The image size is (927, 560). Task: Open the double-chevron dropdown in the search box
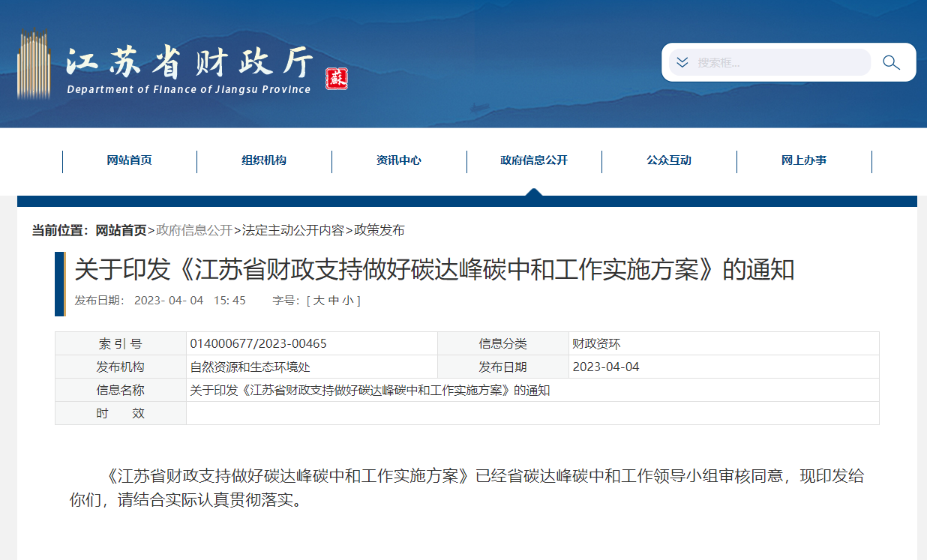[682, 62]
